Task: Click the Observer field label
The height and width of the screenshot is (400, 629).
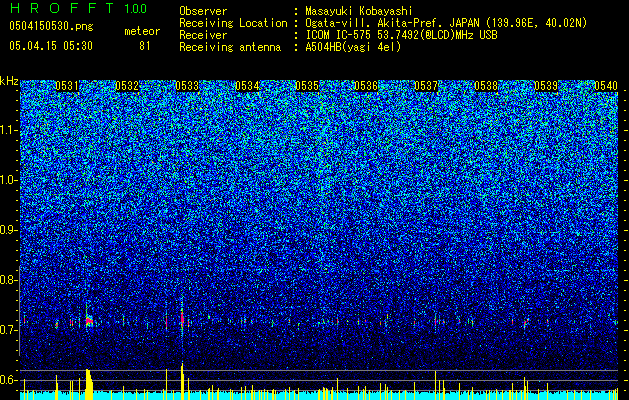Action: (203, 11)
